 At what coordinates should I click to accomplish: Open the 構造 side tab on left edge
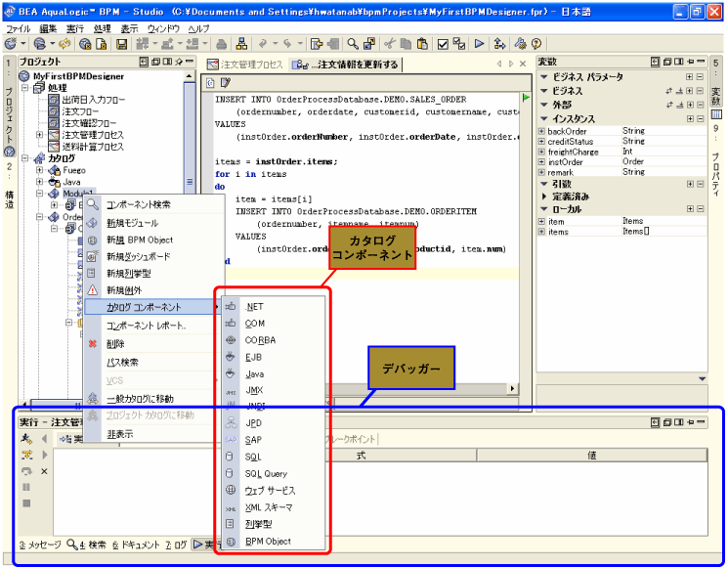tap(10, 186)
